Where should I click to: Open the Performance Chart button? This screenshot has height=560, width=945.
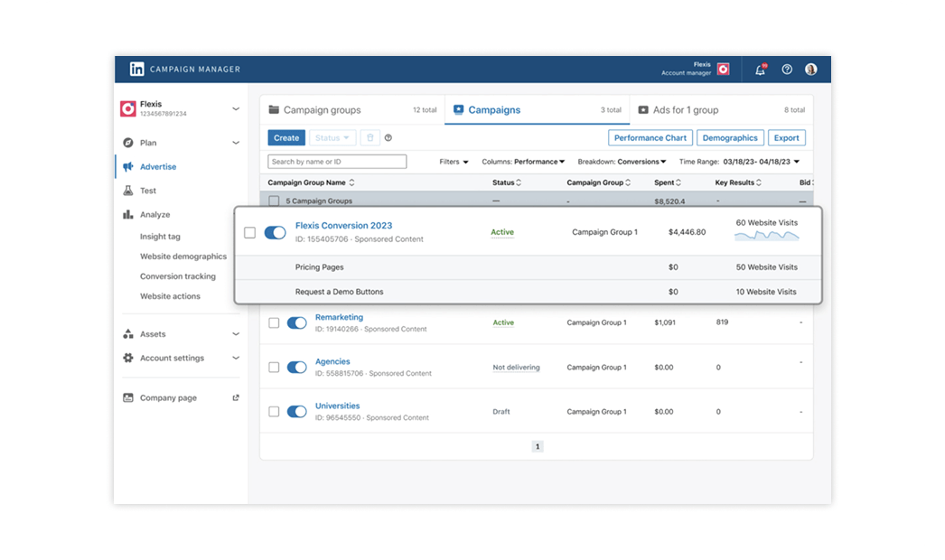[x=650, y=138]
